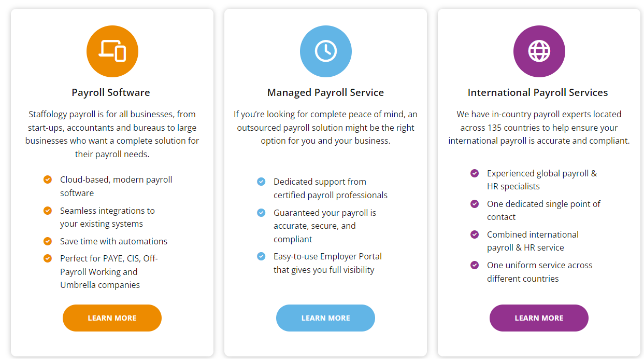Click the orange checkmark beside Save time with automations
The image size is (644, 359).
(47, 241)
